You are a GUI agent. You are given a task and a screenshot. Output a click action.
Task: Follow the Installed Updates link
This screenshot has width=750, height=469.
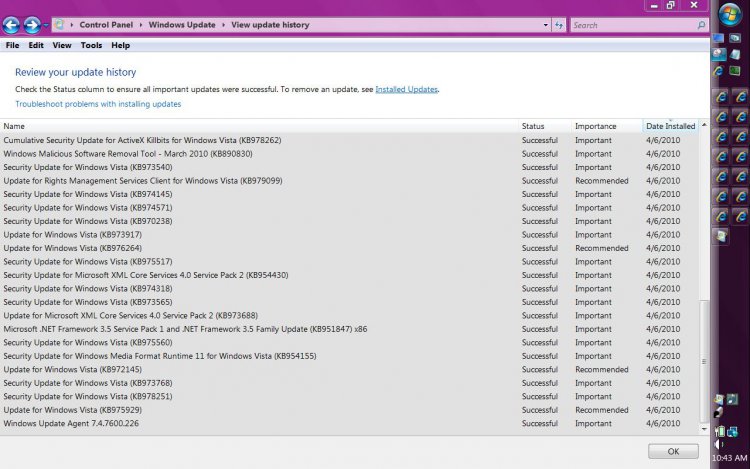(x=407, y=89)
